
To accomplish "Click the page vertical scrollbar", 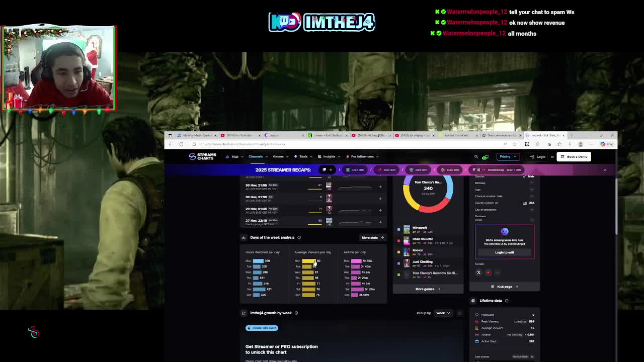I will pos(615,206).
